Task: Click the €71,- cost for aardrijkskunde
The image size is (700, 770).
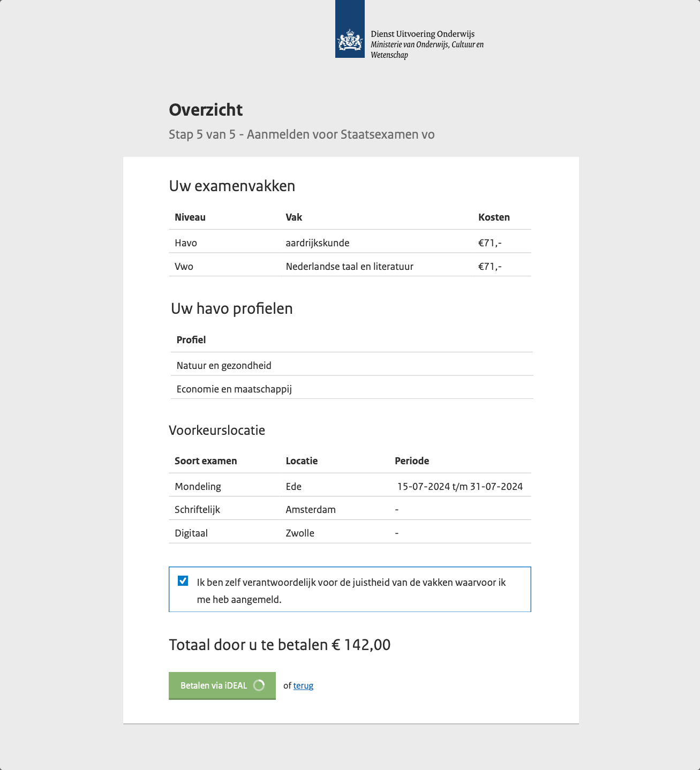Action: [490, 243]
